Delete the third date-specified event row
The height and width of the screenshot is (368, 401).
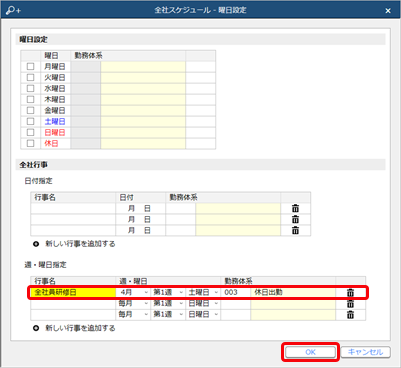tap(295, 230)
